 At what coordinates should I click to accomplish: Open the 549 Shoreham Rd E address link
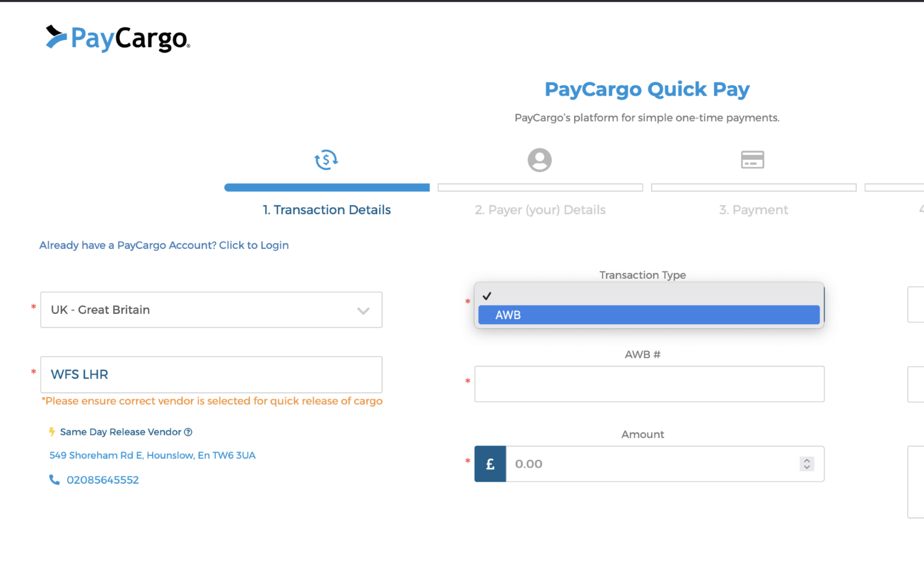(x=153, y=455)
